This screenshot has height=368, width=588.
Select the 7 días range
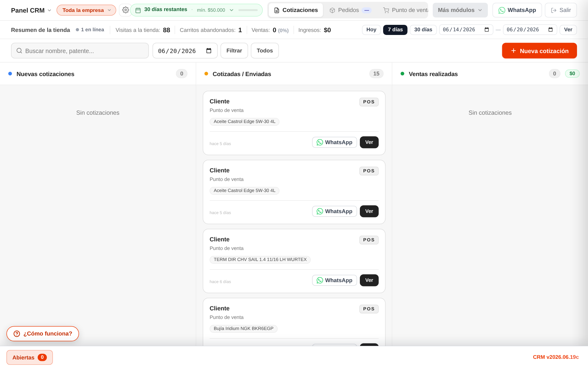coord(395,30)
